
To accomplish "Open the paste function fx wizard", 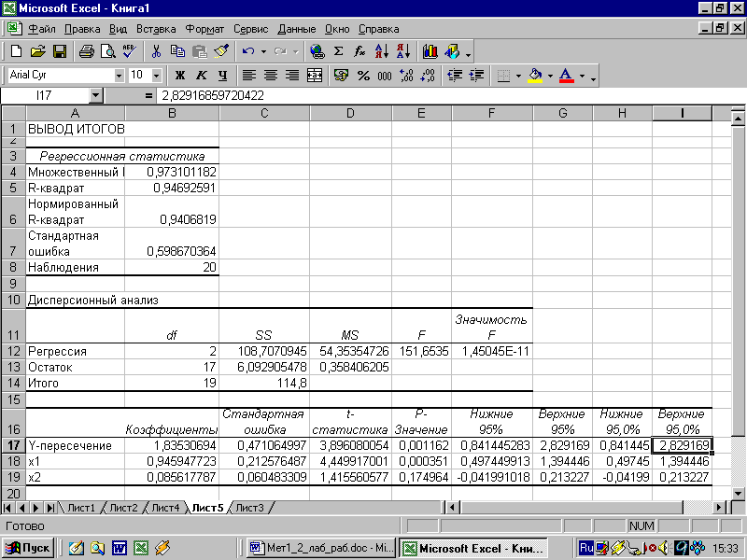I will (x=359, y=51).
